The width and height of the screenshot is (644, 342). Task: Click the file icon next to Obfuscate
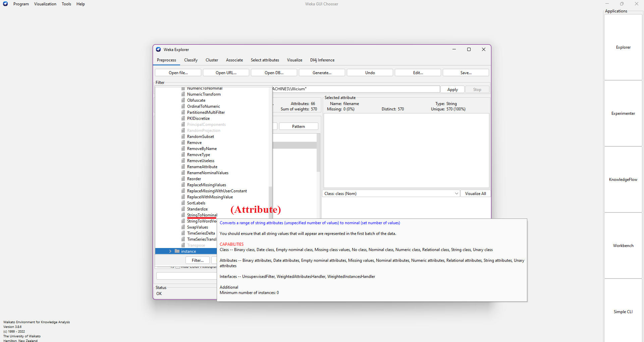pos(183,100)
